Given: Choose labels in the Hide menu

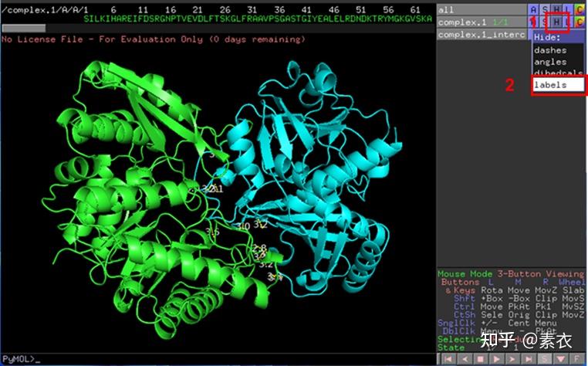Looking at the screenshot, I should 559,85.
